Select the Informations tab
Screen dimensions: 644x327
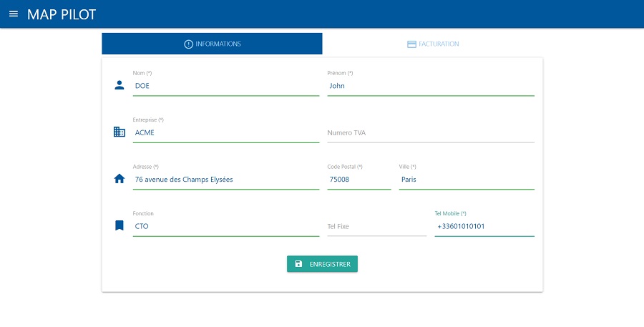point(213,44)
